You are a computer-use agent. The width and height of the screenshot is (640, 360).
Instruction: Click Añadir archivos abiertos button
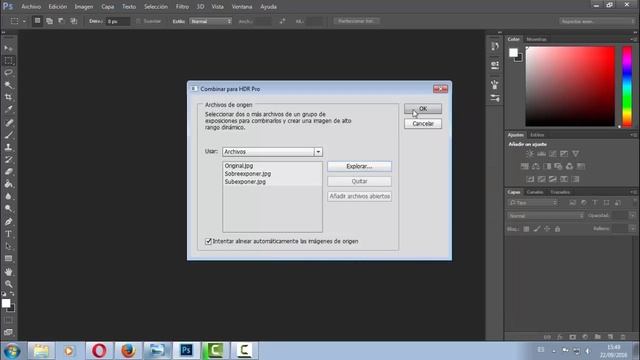(359, 196)
